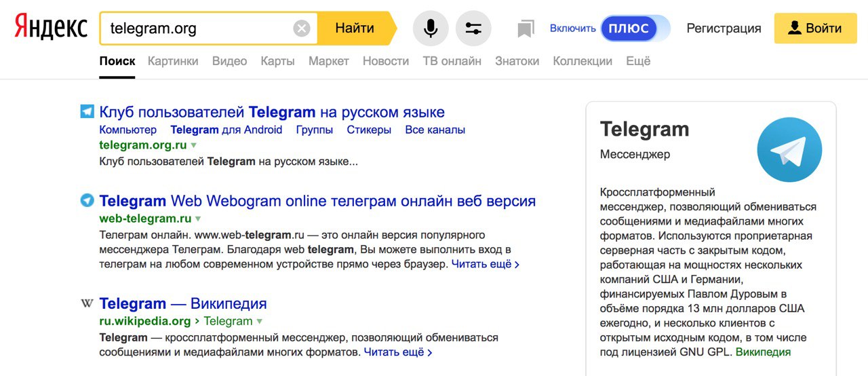868x376 pixels.
Task: Open the Регистрация link
Action: (724, 29)
